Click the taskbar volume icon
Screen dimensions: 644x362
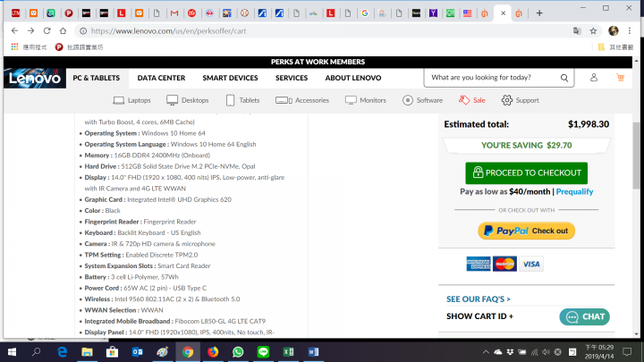[546, 352]
